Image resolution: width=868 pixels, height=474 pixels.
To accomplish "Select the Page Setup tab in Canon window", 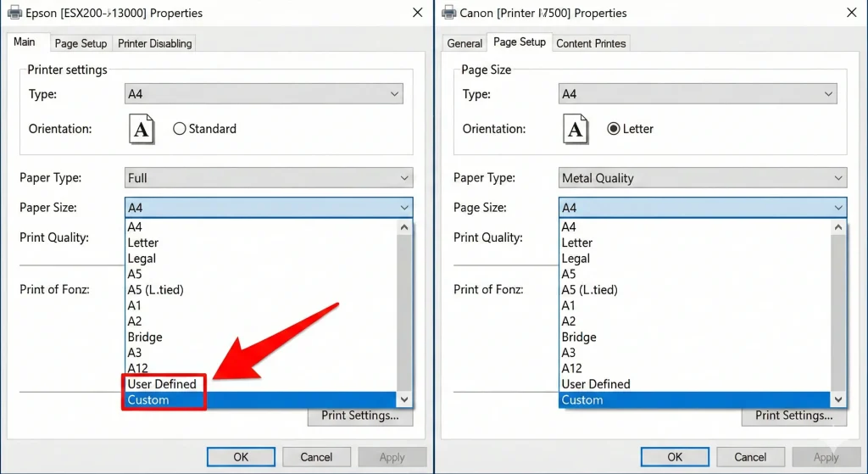I will [x=520, y=42].
